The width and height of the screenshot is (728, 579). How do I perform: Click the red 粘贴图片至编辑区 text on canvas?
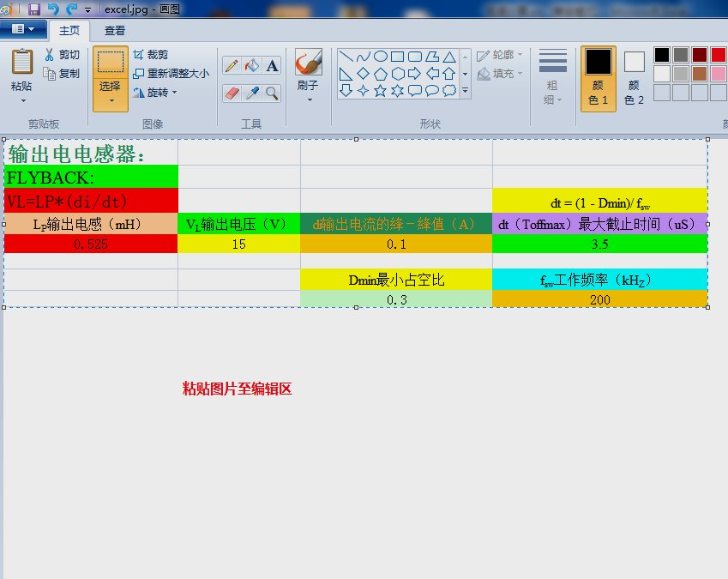tap(237, 389)
